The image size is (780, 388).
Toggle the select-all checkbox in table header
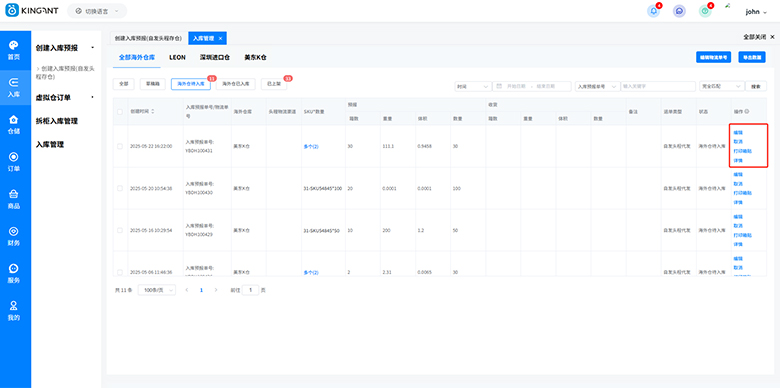click(x=120, y=112)
